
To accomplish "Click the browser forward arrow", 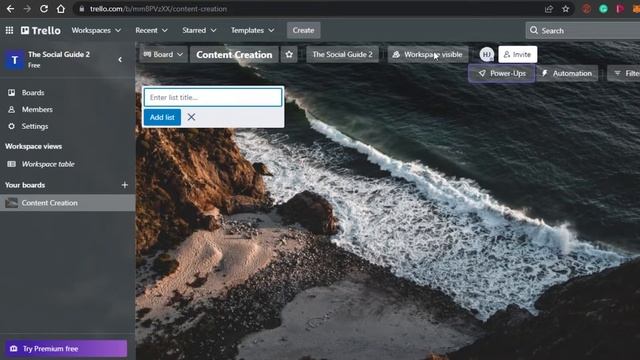I will tap(27, 9).
